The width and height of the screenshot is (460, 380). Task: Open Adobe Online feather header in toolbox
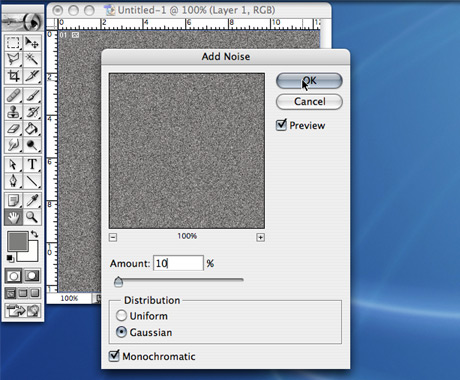pos(23,22)
